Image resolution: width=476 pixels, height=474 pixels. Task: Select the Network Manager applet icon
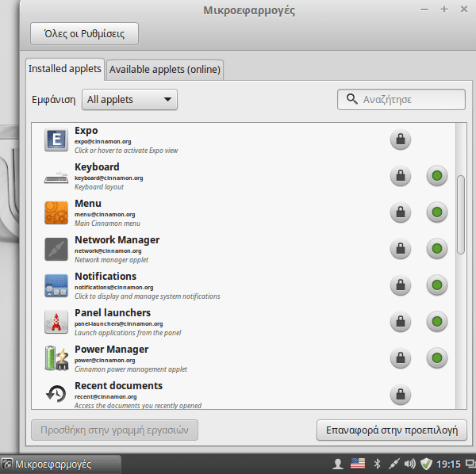tap(56, 249)
